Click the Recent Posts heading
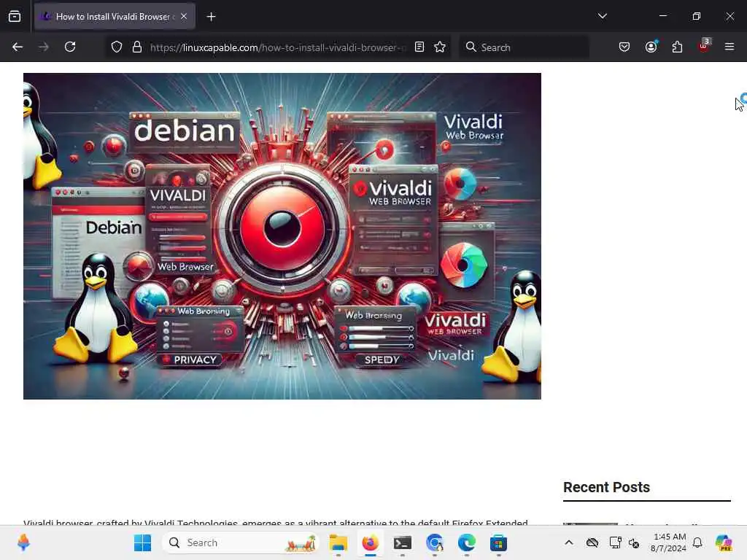This screenshot has width=747, height=560. pyautogui.click(x=606, y=487)
